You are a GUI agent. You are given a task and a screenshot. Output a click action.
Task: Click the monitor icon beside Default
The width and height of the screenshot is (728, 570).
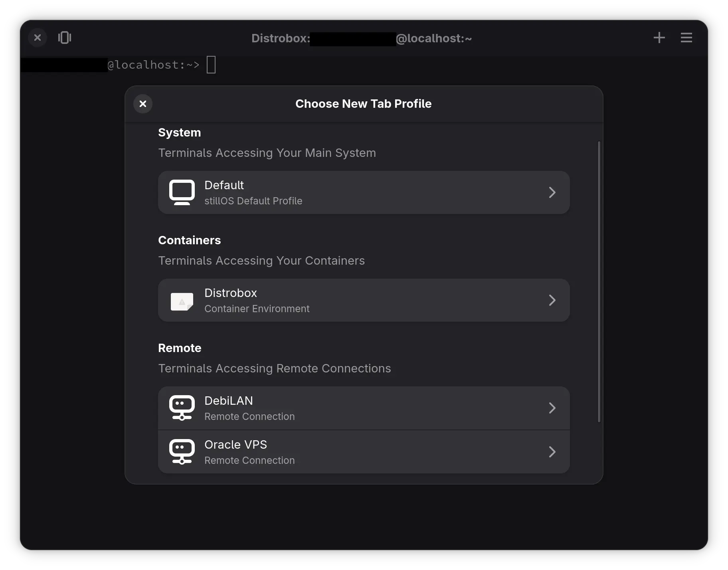pyautogui.click(x=182, y=192)
